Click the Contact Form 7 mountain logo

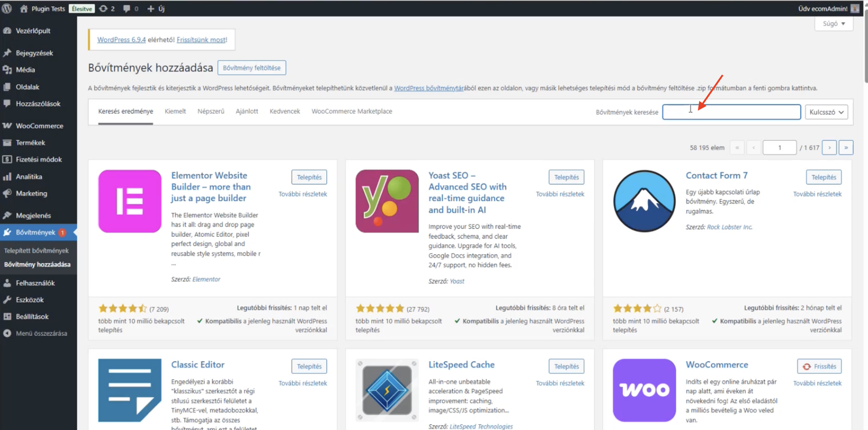644,201
